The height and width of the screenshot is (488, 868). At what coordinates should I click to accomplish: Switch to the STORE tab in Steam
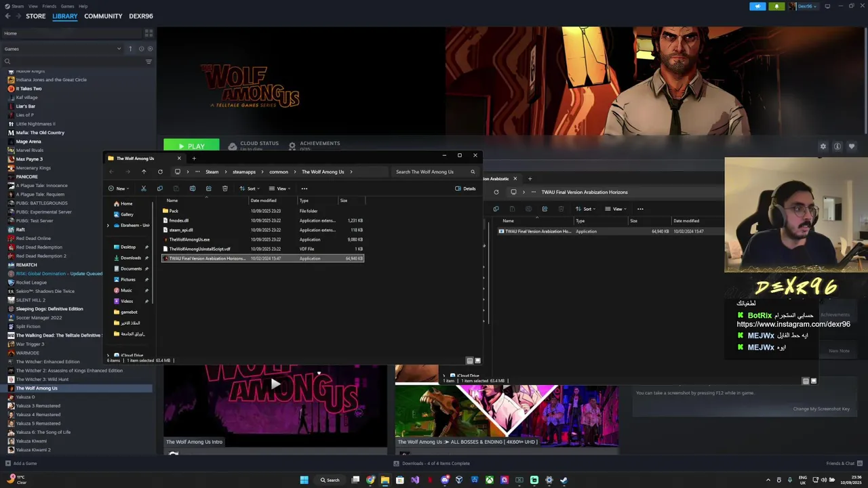36,16
